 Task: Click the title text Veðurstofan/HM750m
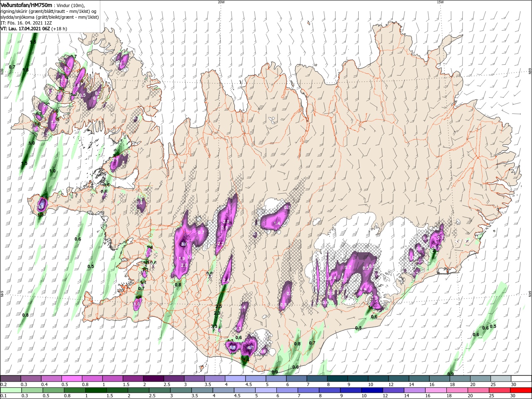pyautogui.click(x=26, y=5)
